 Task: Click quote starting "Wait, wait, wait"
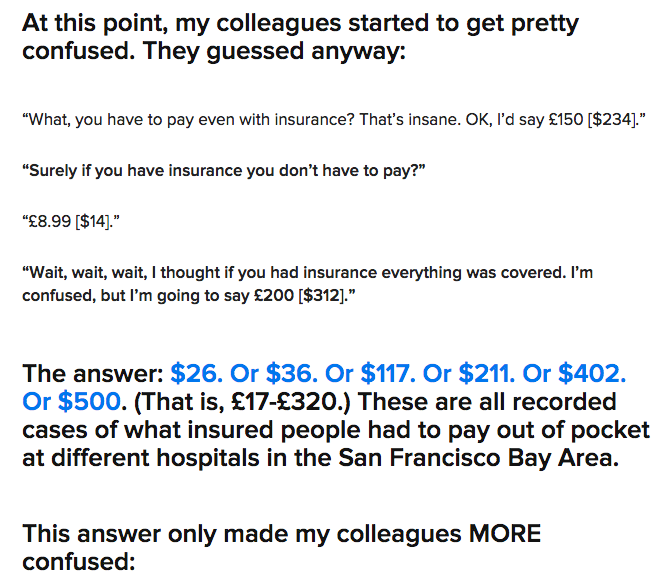tap(307, 284)
